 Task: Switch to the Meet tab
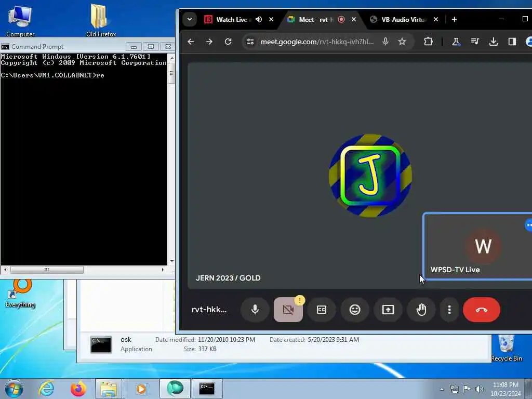click(x=315, y=19)
